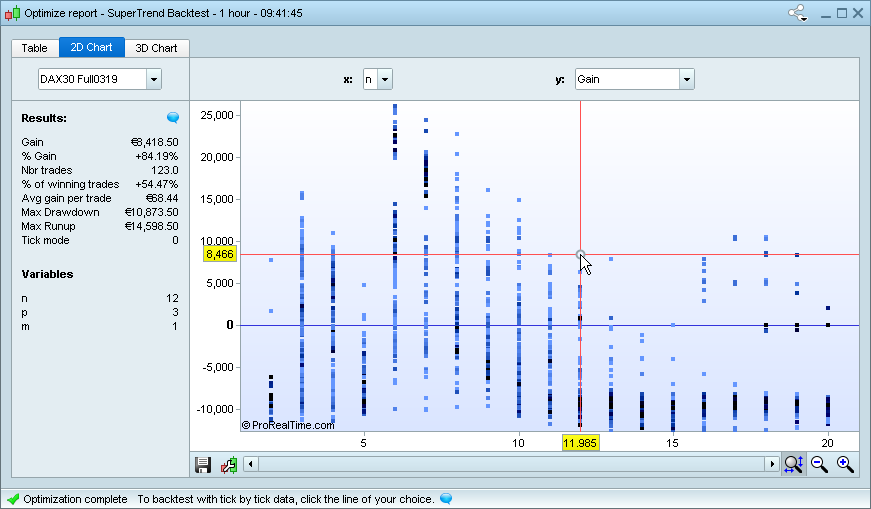871x509 pixels.
Task: Click the yellow 11.985 x-axis cursor label
Action: pyautogui.click(x=580, y=443)
